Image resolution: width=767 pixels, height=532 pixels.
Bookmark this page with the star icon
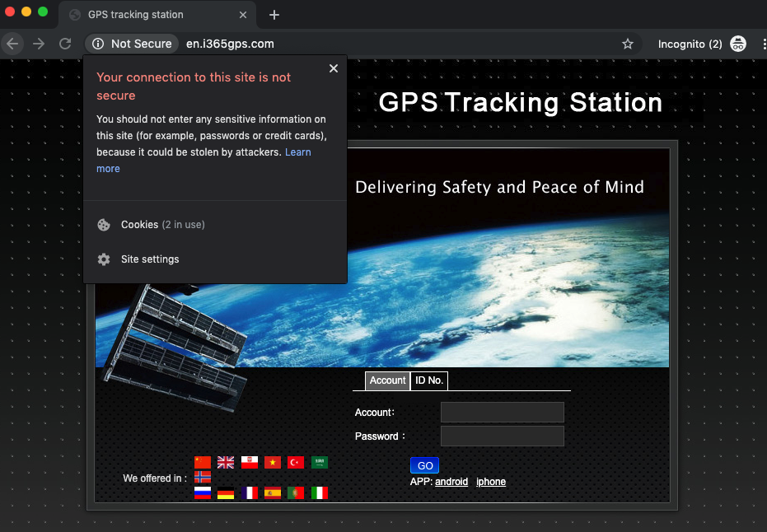(x=628, y=44)
